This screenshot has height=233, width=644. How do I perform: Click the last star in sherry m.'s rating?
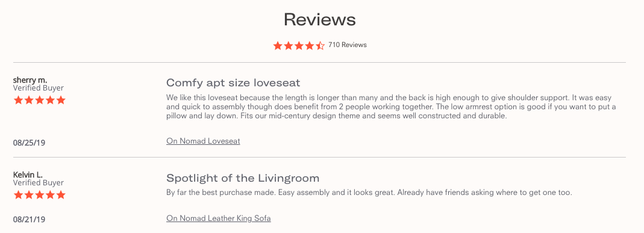point(61,100)
